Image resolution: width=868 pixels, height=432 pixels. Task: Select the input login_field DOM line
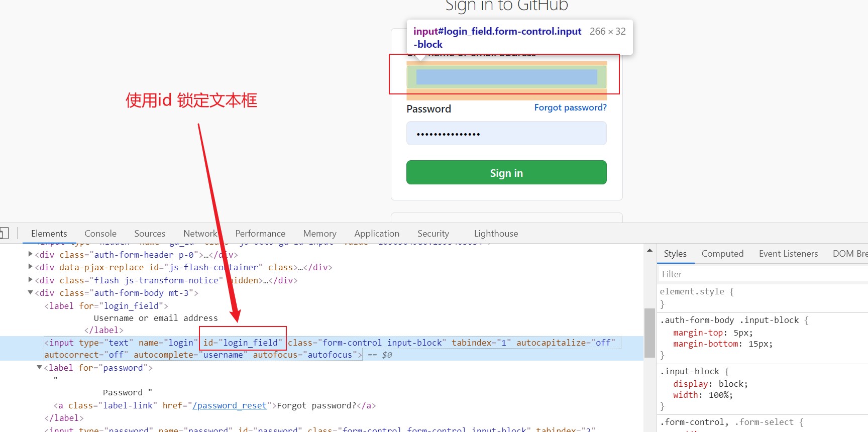[x=321, y=349]
